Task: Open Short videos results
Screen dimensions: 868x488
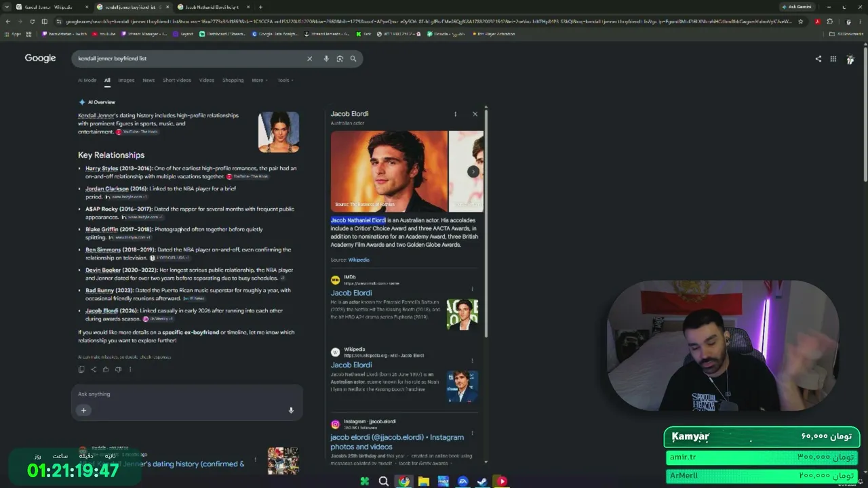Action: click(177, 81)
